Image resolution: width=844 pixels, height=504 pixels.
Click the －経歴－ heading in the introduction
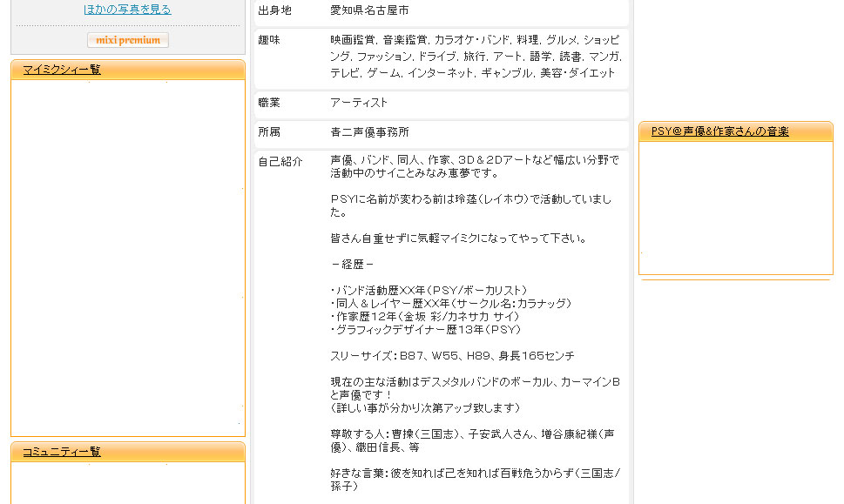click(x=352, y=264)
